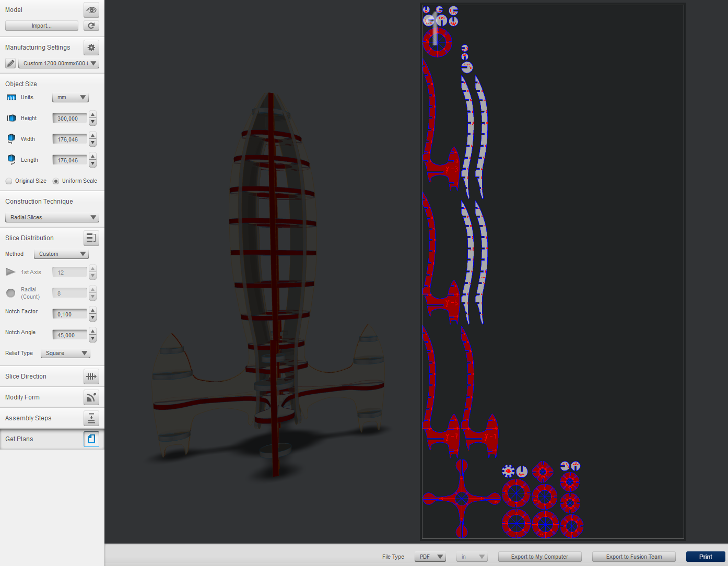
Task: Click the Radial count field
Action: coord(70,293)
